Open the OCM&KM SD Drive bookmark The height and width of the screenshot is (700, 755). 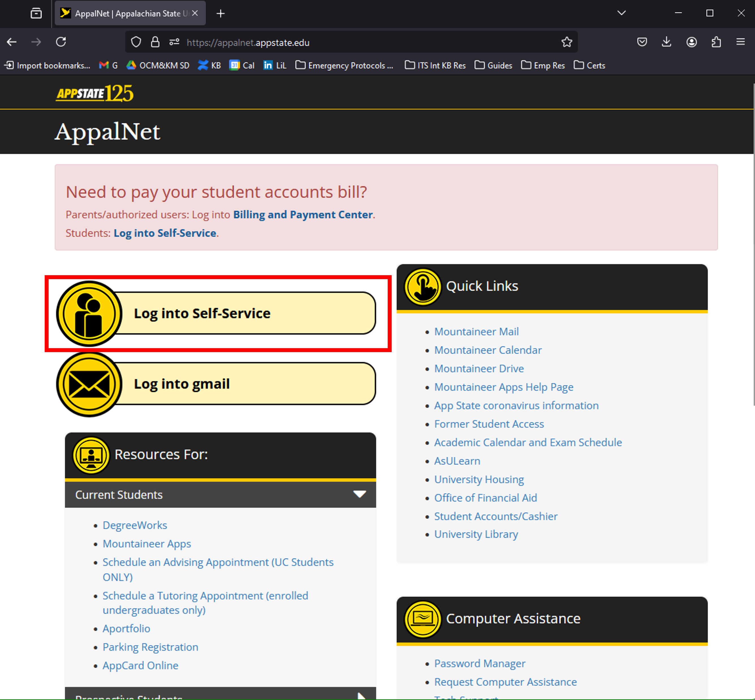(158, 66)
